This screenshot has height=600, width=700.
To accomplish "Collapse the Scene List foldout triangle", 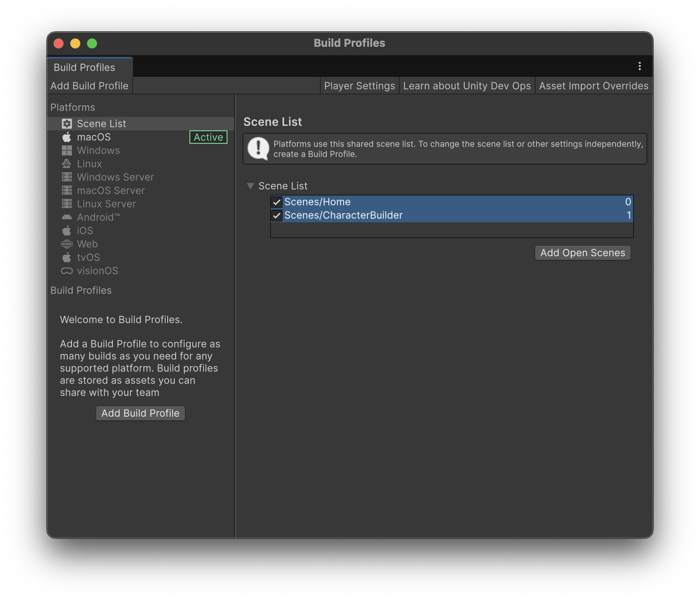I will pyautogui.click(x=250, y=186).
